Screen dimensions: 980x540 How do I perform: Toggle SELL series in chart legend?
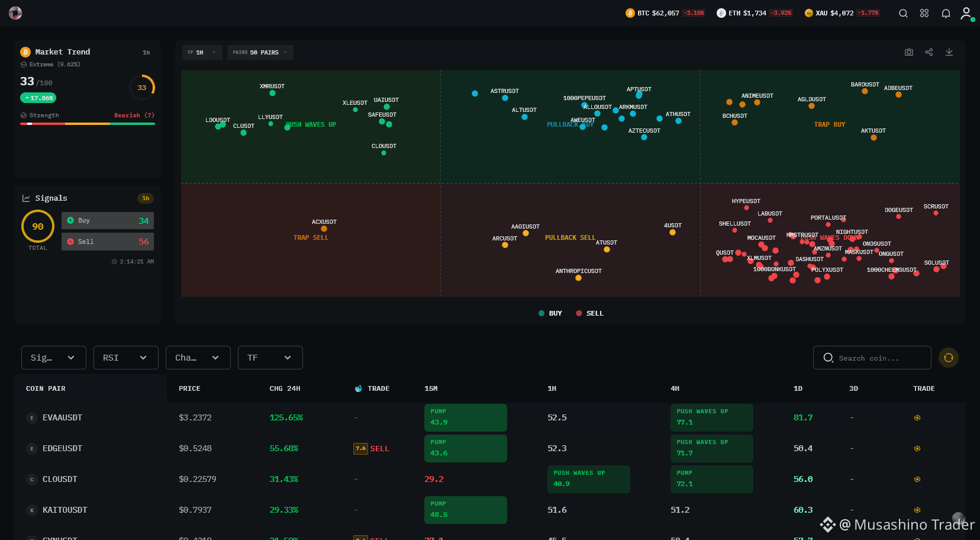click(590, 313)
